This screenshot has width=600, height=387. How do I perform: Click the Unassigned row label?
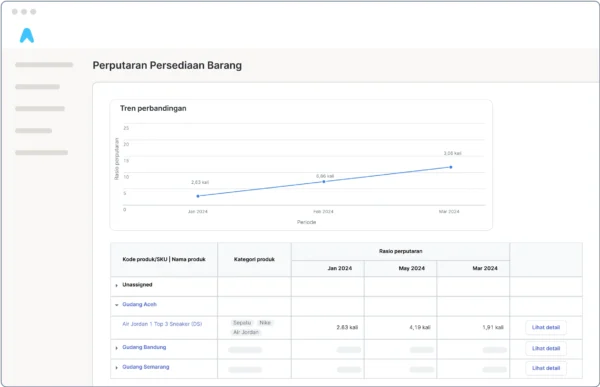coord(137,285)
